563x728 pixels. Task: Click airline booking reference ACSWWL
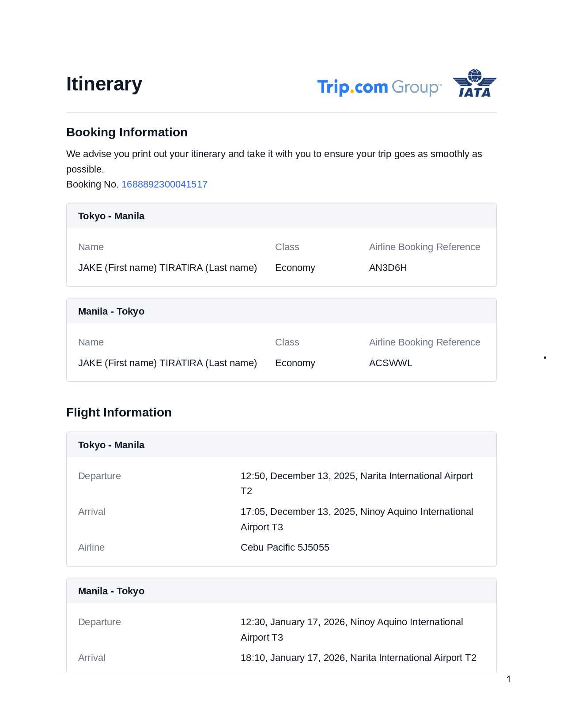tap(390, 363)
